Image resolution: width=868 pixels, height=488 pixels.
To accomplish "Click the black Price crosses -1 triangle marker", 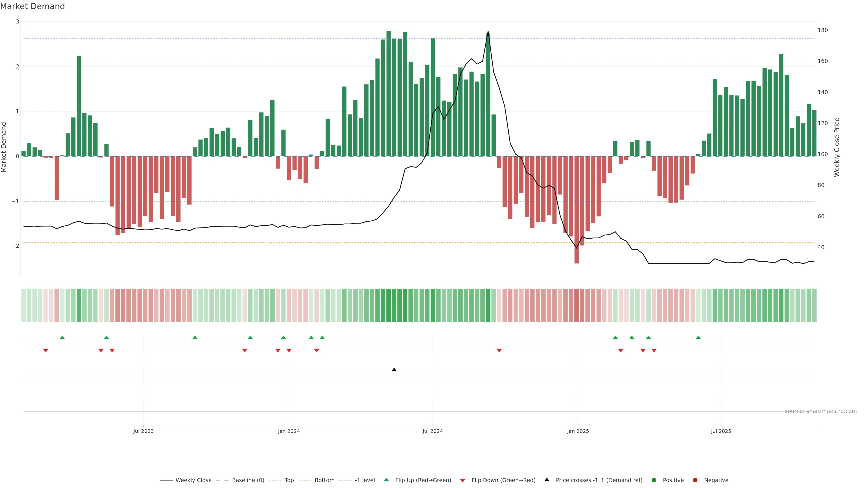I will pyautogui.click(x=394, y=370).
